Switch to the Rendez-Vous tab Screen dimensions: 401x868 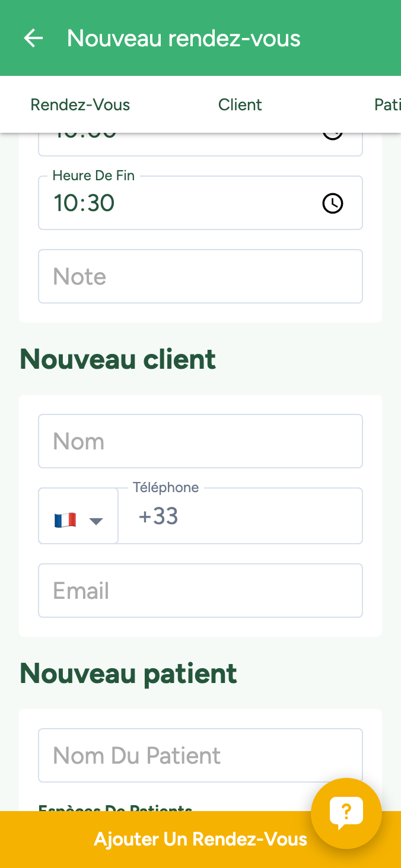[80, 105]
